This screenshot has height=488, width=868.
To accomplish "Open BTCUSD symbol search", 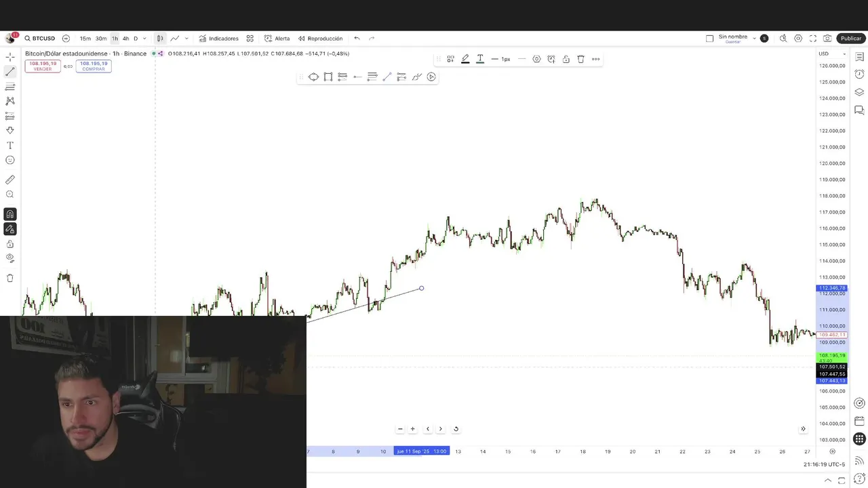I will (39, 39).
